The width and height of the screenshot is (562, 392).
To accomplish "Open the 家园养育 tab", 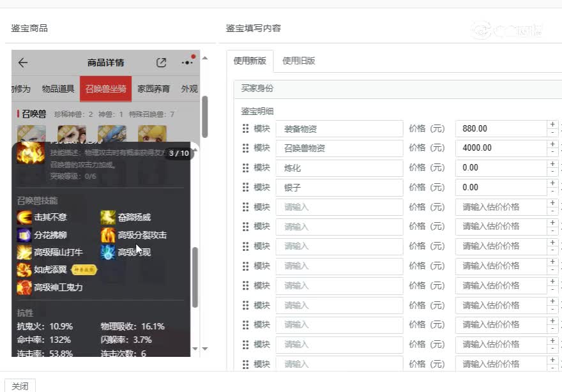I will 153,89.
